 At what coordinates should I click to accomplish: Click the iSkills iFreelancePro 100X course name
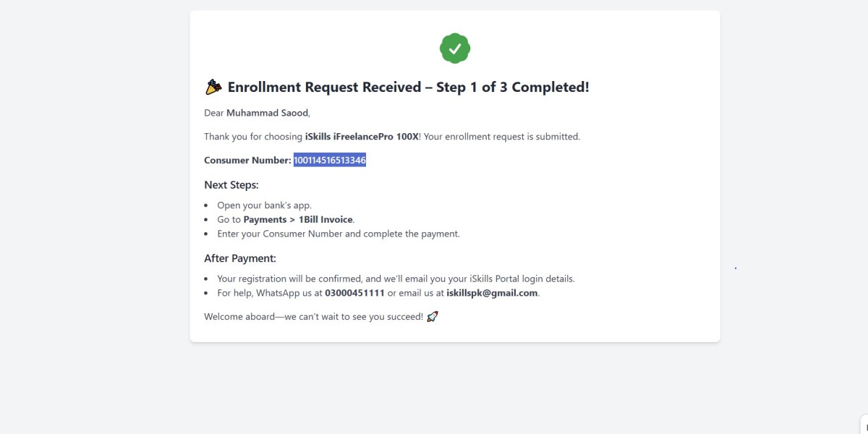[x=362, y=136]
